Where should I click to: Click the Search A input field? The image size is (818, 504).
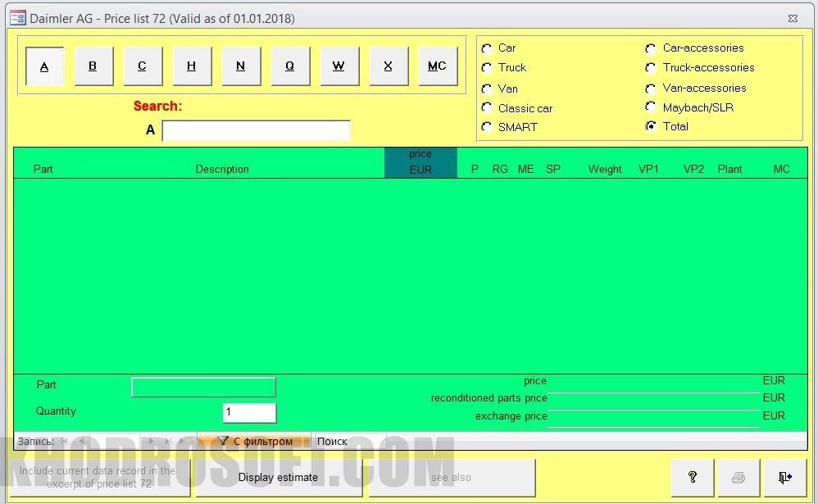(x=256, y=130)
